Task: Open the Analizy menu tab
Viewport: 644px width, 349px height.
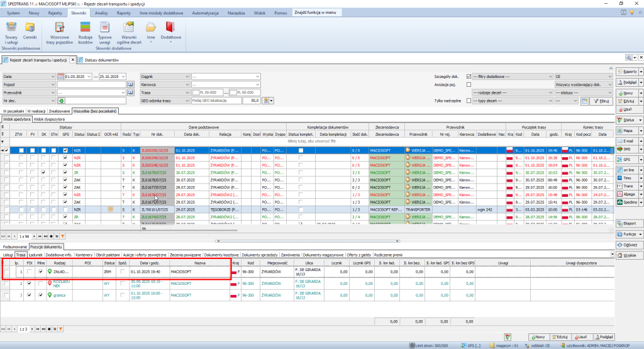Action: (101, 13)
